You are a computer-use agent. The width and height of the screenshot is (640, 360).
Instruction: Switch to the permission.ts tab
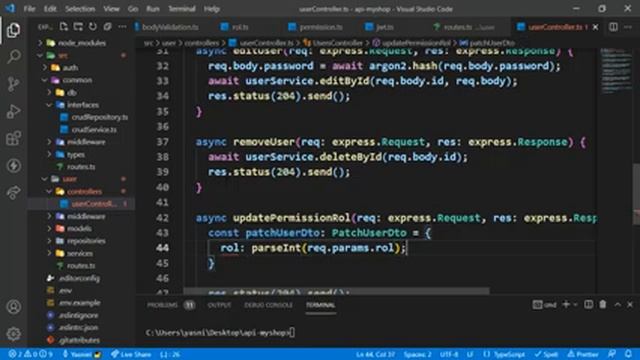321,27
